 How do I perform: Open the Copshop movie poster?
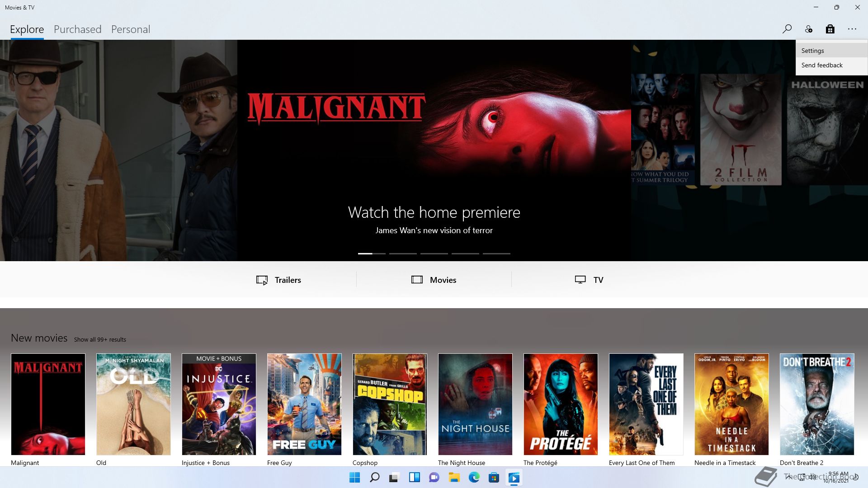click(x=390, y=404)
